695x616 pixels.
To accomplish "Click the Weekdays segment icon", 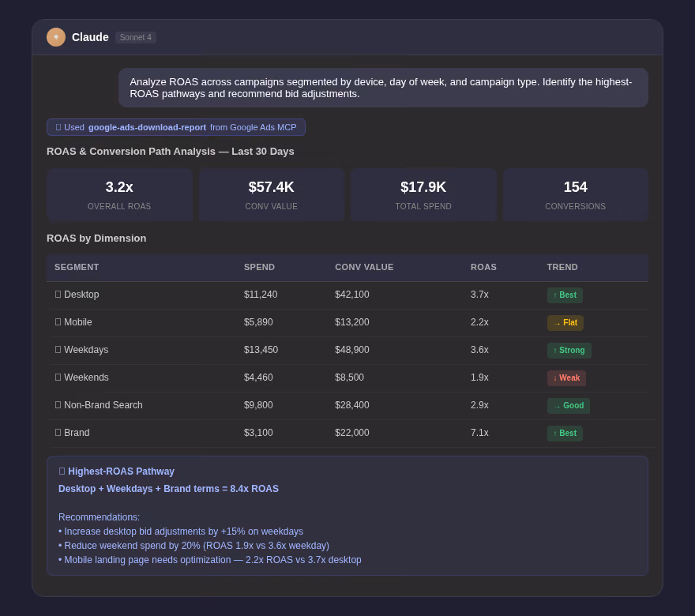I will tap(58, 350).
